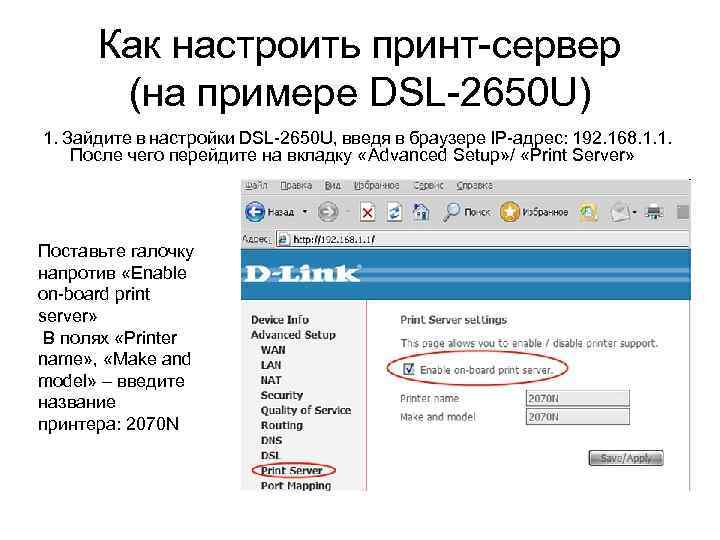
Task: Click the D-Link logo
Action: [303, 274]
